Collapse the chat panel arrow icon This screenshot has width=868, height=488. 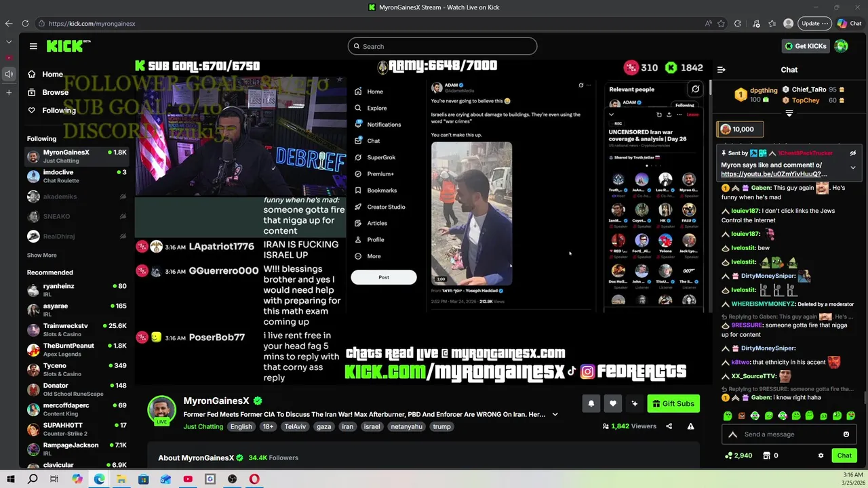722,70
